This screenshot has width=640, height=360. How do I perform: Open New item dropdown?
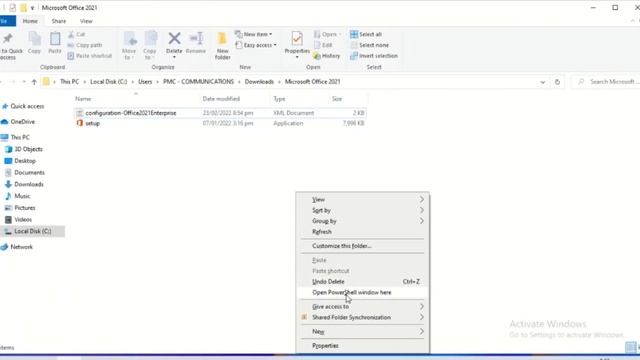point(253,34)
